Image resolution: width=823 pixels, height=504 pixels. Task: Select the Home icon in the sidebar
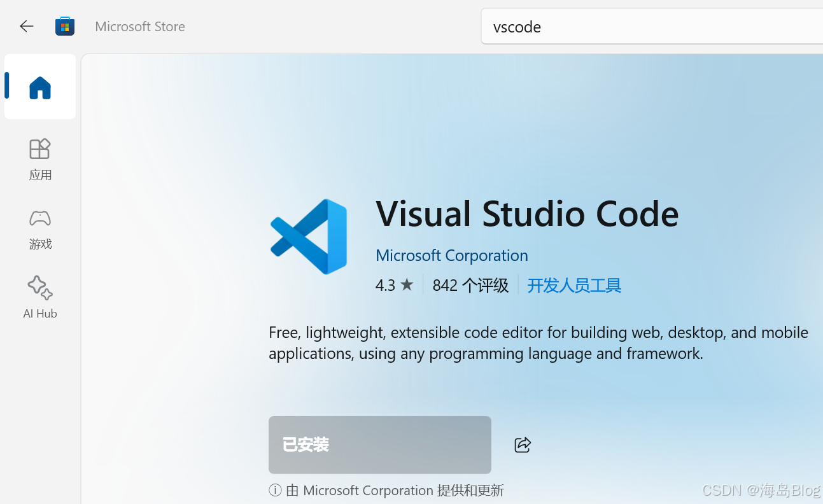coord(39,87)
